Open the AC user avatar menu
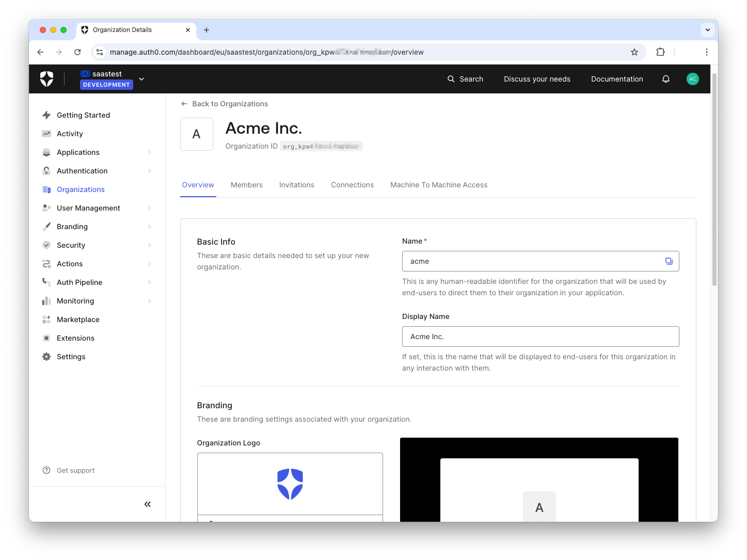The image size is (747, 560). point(693,79)
